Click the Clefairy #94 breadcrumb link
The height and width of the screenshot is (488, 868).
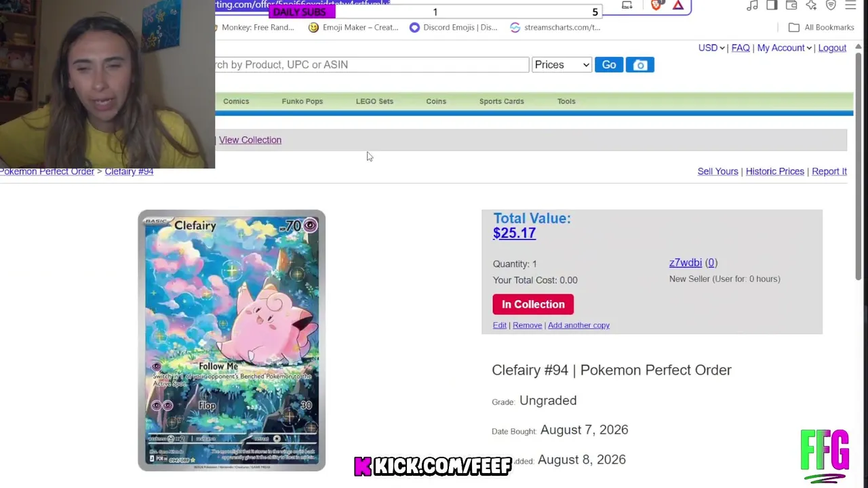(x=129, y=171)
